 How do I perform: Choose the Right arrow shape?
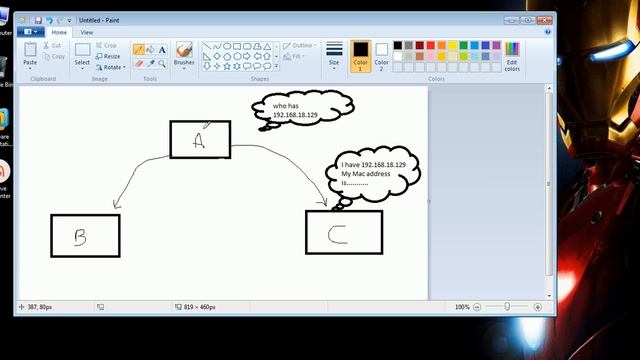click(x=247, y=56)
